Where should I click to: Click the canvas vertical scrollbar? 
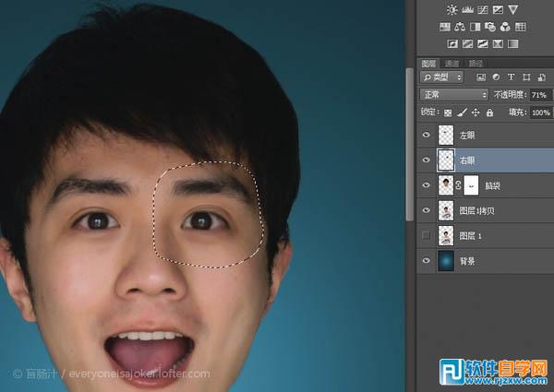pyautogui.click(x=409, y=145)
